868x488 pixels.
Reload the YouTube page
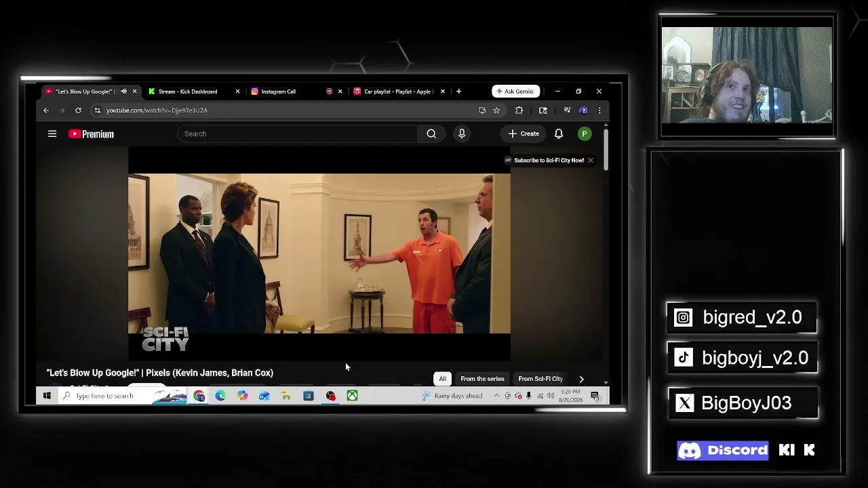79,110
